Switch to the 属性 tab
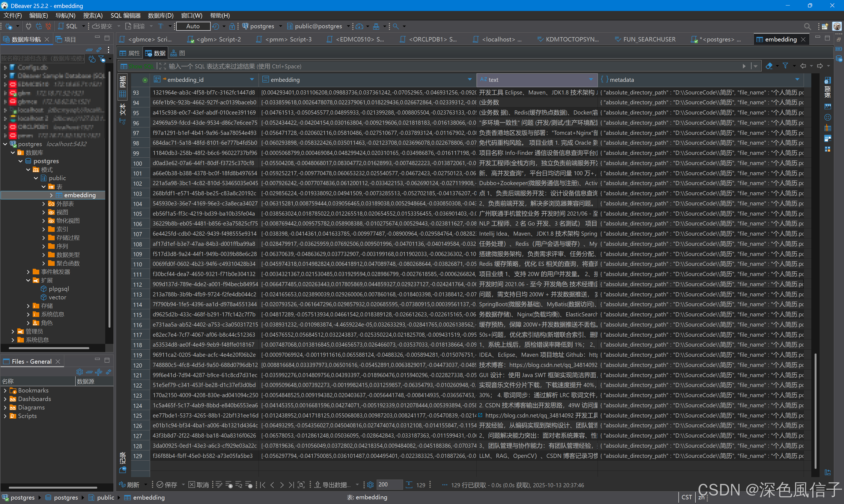 [130, 53]
